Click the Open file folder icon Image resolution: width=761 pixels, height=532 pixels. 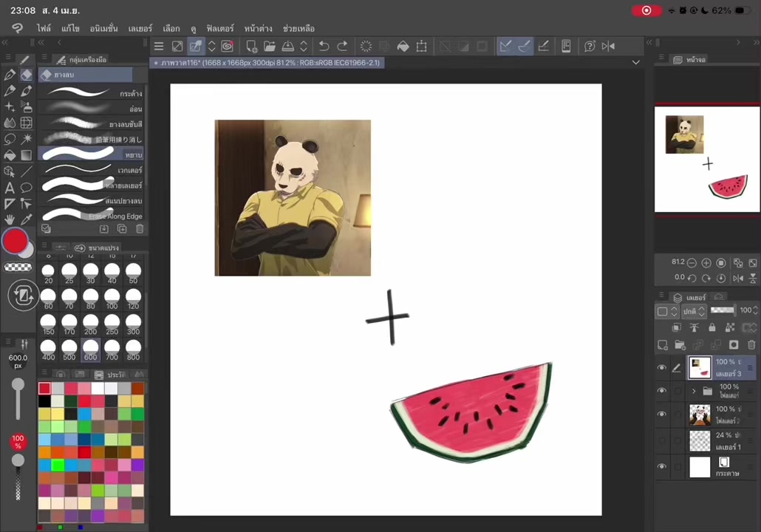click(x=270, y=46)
